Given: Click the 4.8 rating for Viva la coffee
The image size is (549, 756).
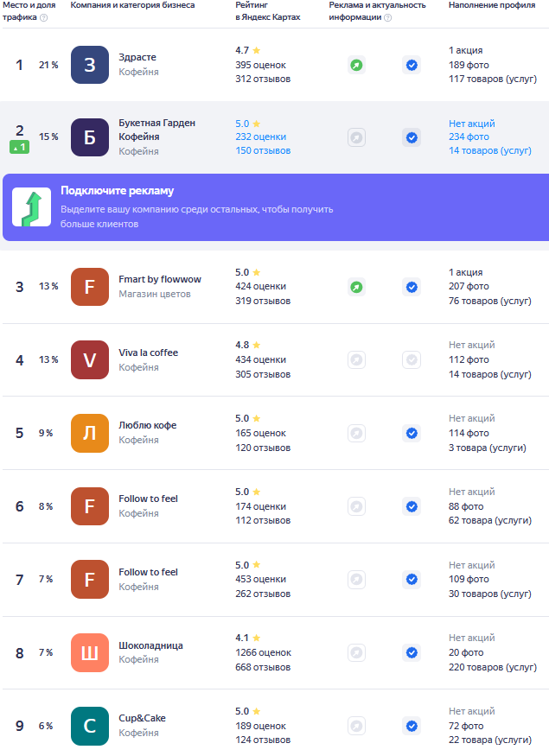Looking at the screenshot, I should pyautogui.click(x=247, y=346).
